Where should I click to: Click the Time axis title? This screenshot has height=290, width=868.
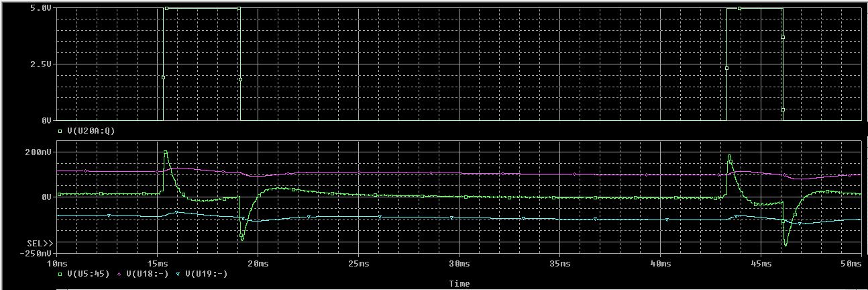(459, 284)
